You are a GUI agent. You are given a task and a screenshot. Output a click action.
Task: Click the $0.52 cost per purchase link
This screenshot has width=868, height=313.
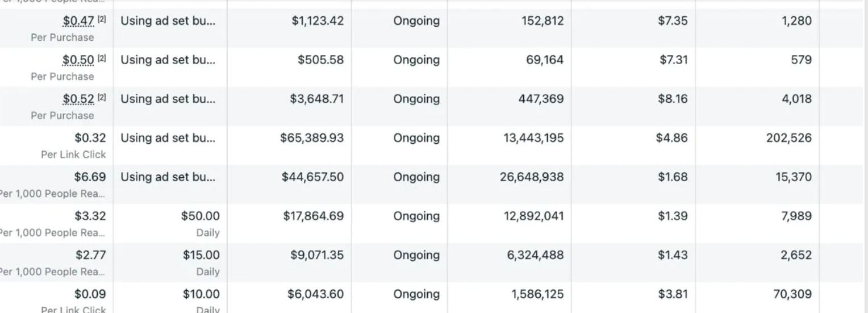78,99
